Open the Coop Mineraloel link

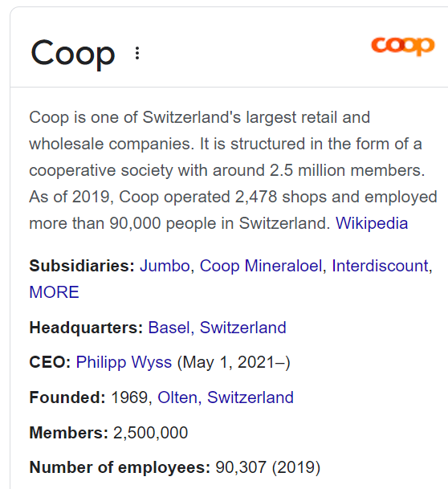[x=261, y=266]
